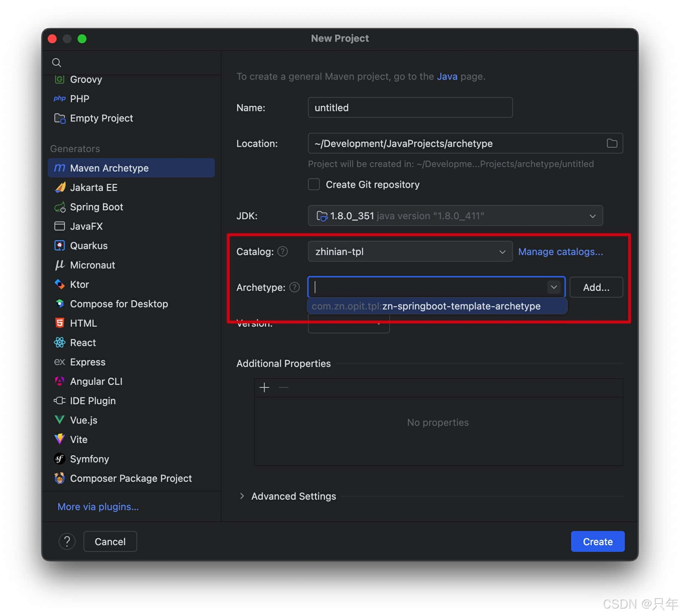The height and width of the screenshot is (616, 680).
Task: Browse location with the folder icon
Action: pyautogui.click(x=612, y=143)
